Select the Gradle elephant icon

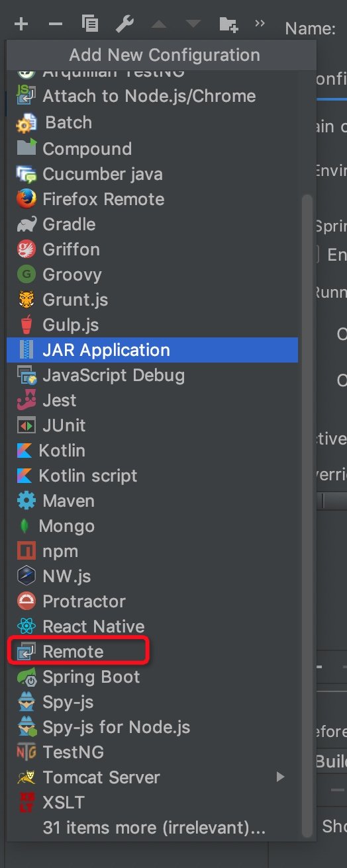[26, 224]
